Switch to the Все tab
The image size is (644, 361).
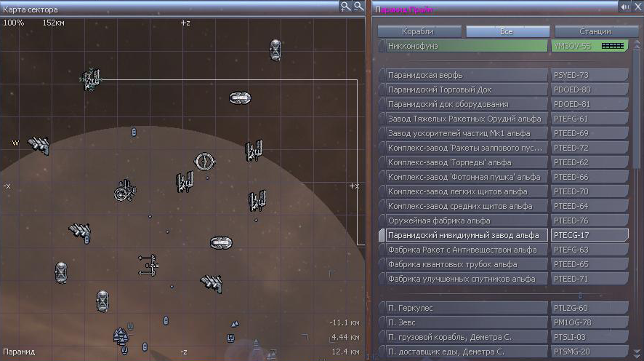pyautogui.click(x=507, y=31)
